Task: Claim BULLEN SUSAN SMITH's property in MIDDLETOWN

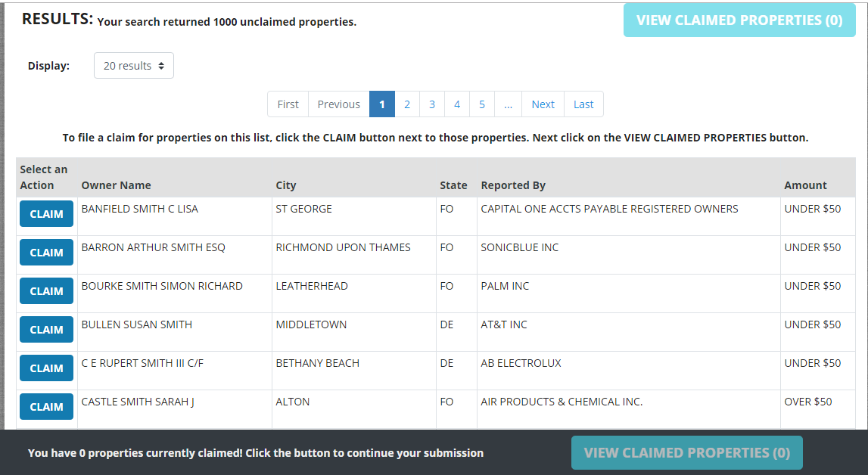Action: click(45, 329)
